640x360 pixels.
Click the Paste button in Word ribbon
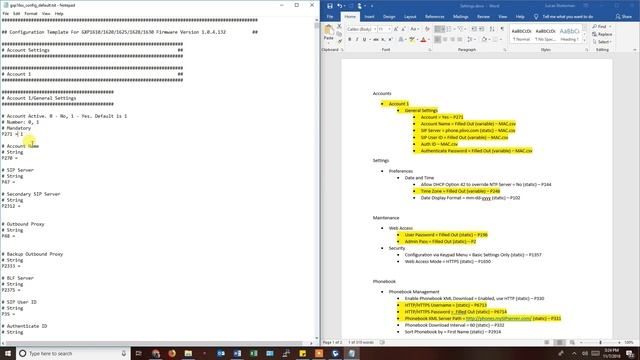[329, 33]
